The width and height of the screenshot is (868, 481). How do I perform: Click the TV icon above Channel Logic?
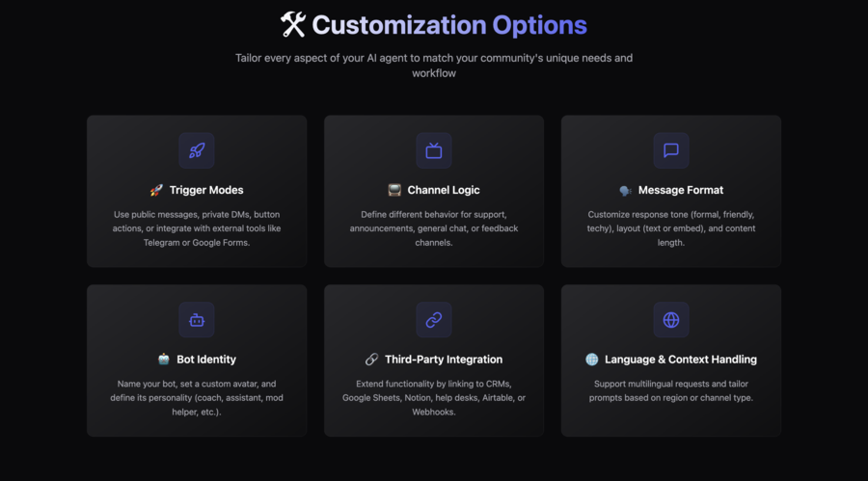click(434, 150)
